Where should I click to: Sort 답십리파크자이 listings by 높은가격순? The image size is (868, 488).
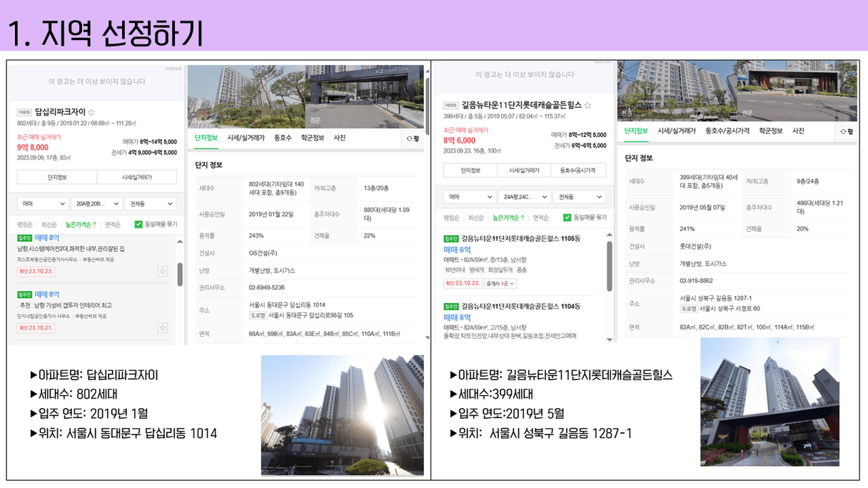point(81,225)
